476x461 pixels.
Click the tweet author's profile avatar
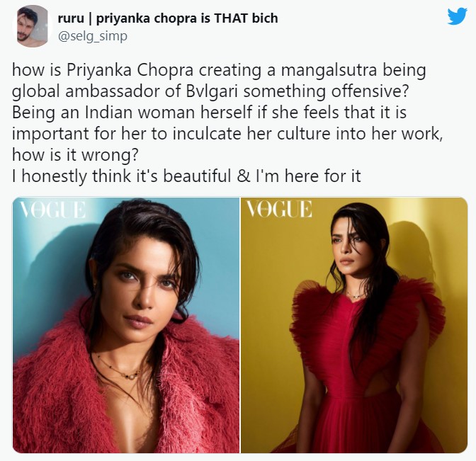click(33, 26)
